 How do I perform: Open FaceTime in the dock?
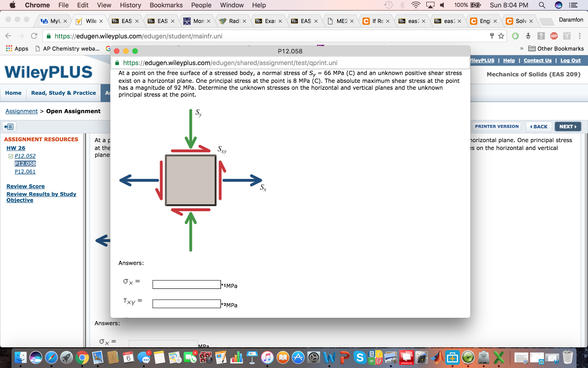(x=190, y=358)
